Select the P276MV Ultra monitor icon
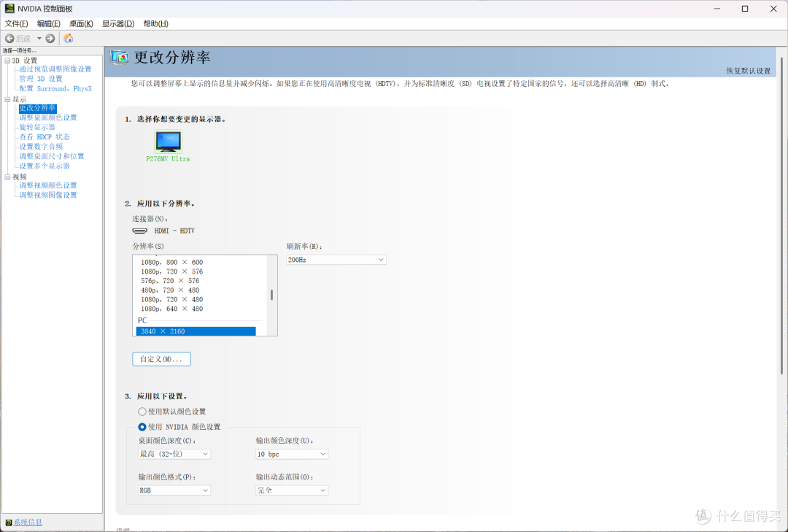 pos(168,142)
